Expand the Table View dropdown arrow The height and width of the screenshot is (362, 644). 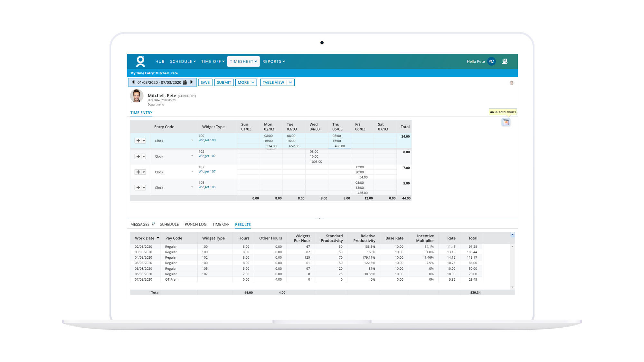[290, 83]
